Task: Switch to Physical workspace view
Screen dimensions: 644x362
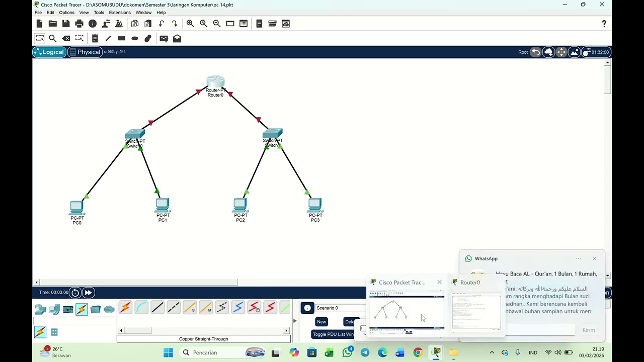Action: click(85, 52)
